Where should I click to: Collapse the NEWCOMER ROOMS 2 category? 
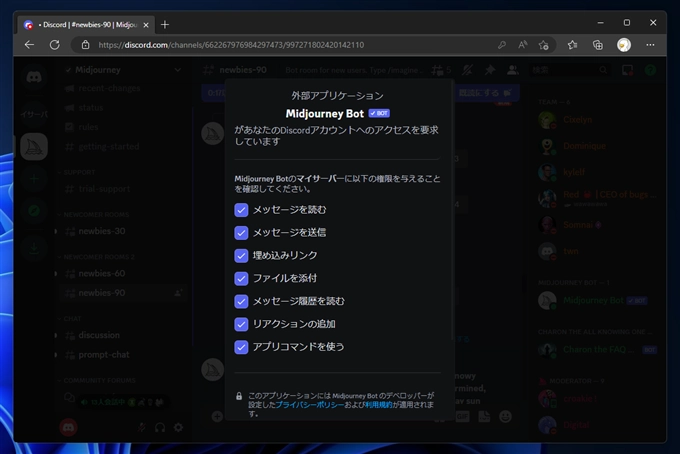click(96, 257)
